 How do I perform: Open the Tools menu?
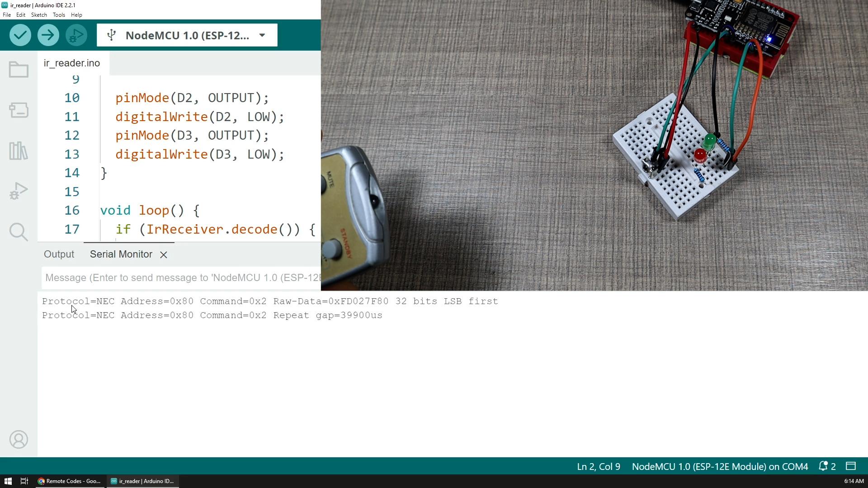[x=58, y=14]
